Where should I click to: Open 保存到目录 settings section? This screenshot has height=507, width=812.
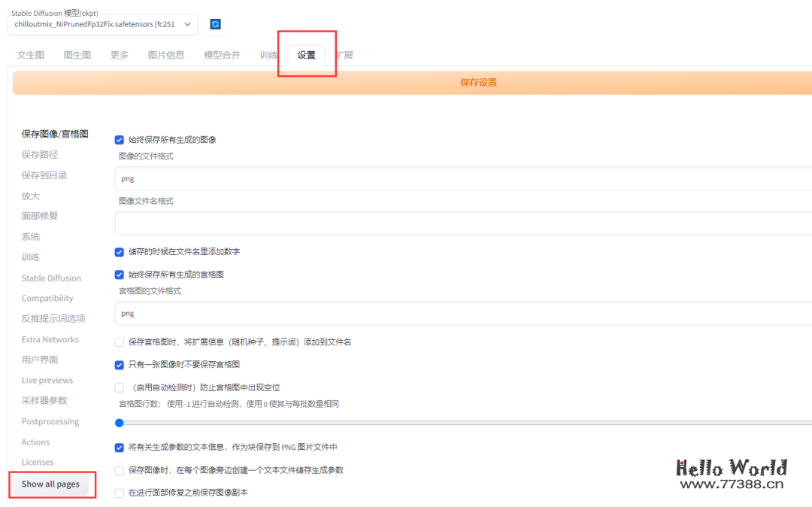pyautogui.click(x=44, y=175)
